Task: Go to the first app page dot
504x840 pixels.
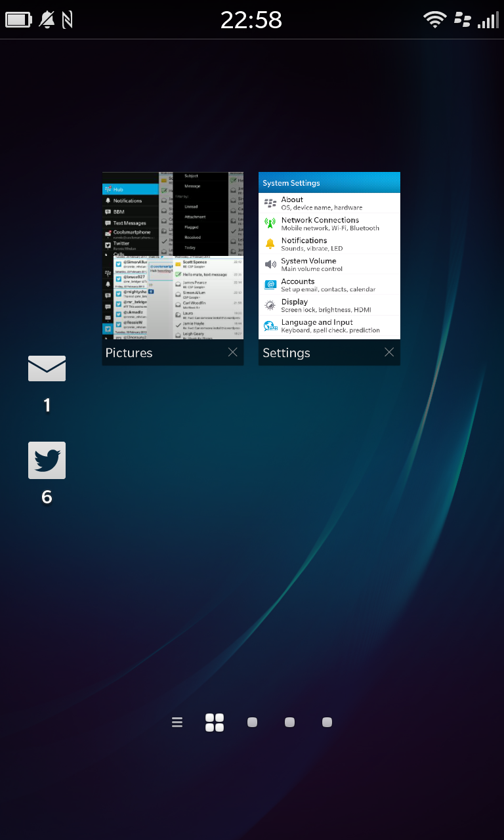Action: 252,723
